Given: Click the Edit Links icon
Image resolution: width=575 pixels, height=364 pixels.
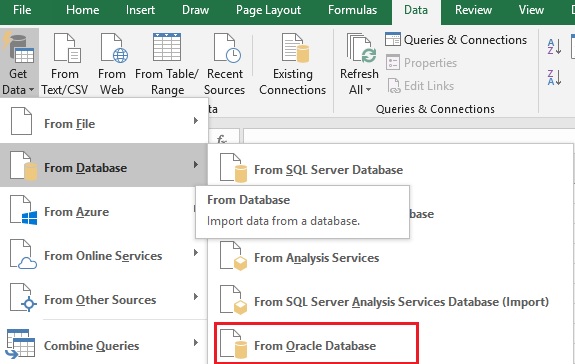Looking at the screenshot, I should 394,86.
